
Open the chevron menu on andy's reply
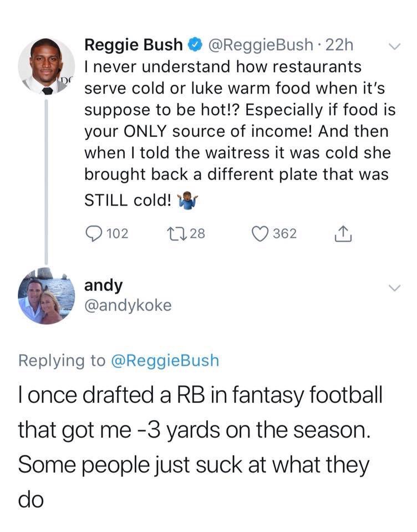(394, 288)
